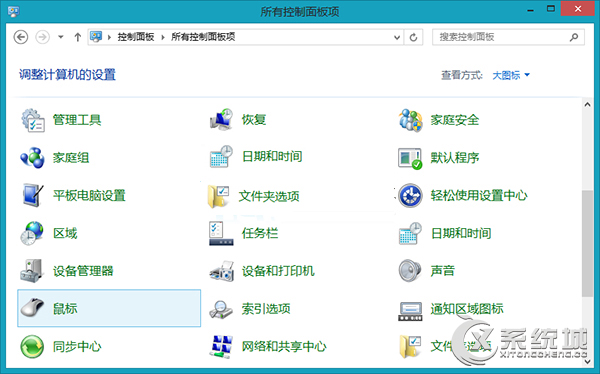
Task: Open the 恢复 recovery item
Action: point(238,120)
